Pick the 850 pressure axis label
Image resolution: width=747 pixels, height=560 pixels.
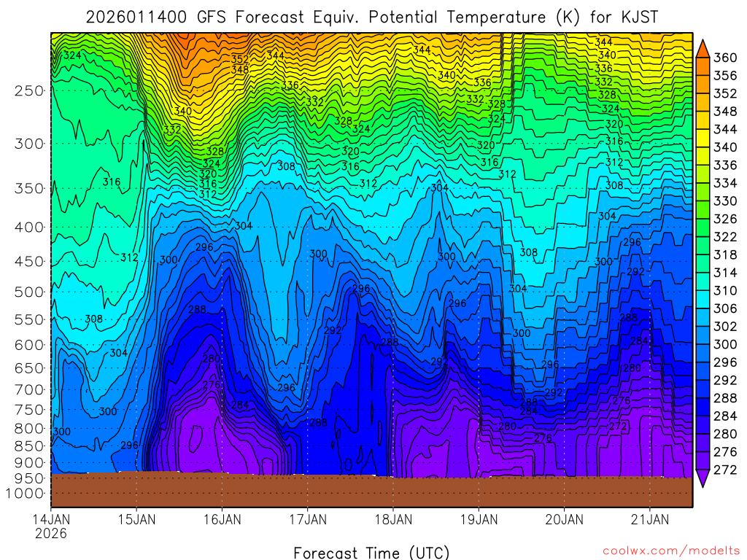pyautogui.click(x=29, y=446)
